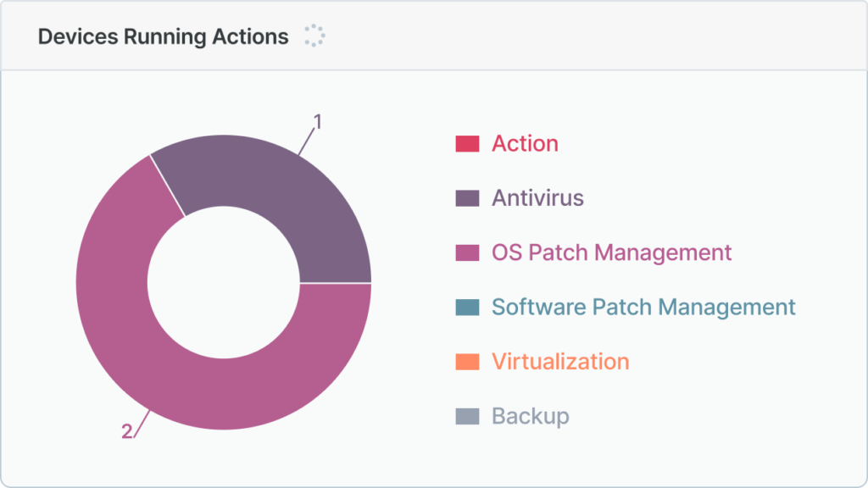Click the Devices Running Actions title
Viewport: 868px width, 488px height.
coord(163,37)
